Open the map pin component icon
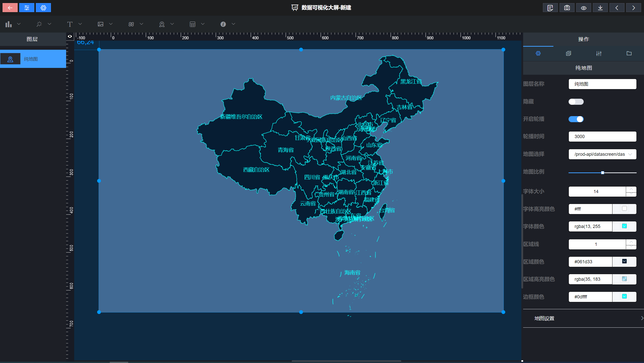This screenshot has width=644, height=363. point(162,24)
